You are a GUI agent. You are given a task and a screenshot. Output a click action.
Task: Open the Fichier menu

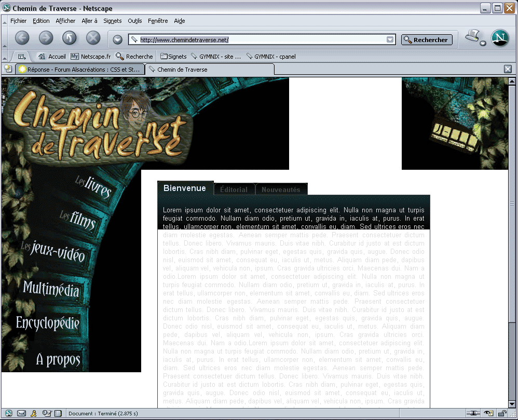coord(19,21)
